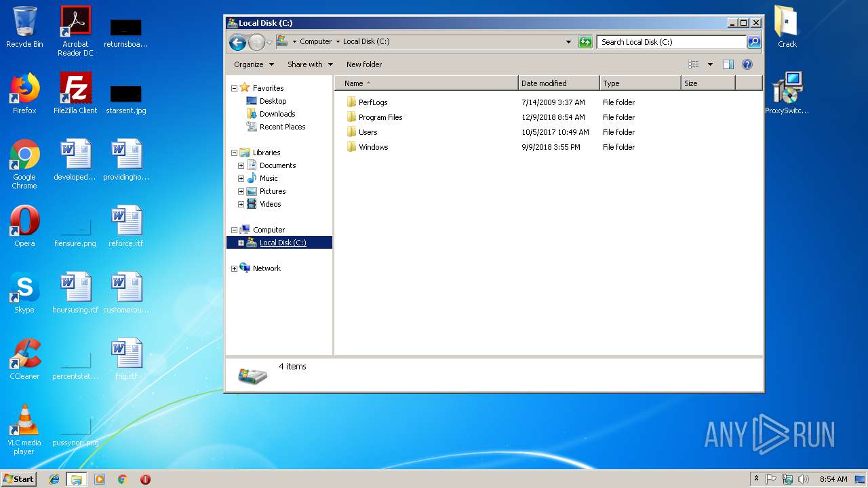Image resolution: width=868 pixels, height=488 pixels.
Task: Click the volume speaker tray icon
Action: click(x=804, y=479)
